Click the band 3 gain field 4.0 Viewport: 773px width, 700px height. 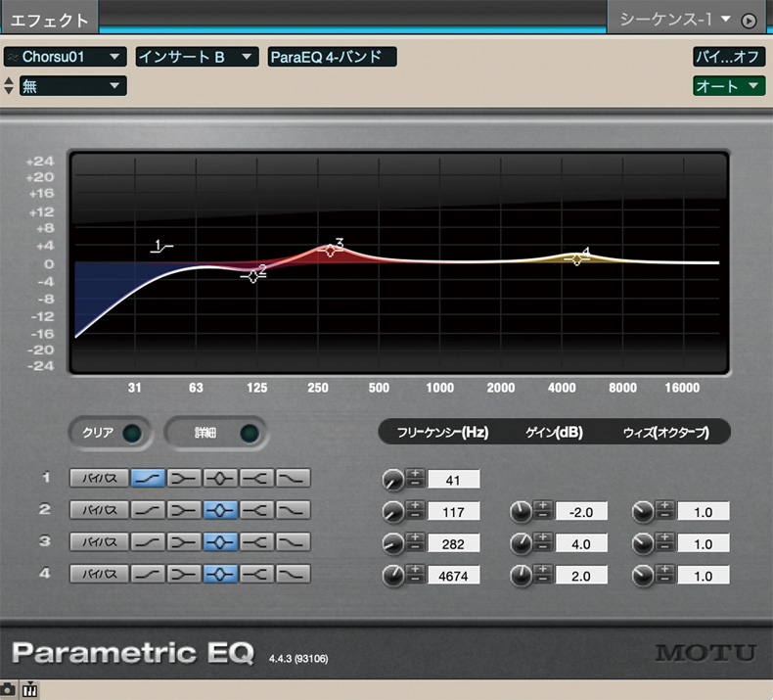581,543
